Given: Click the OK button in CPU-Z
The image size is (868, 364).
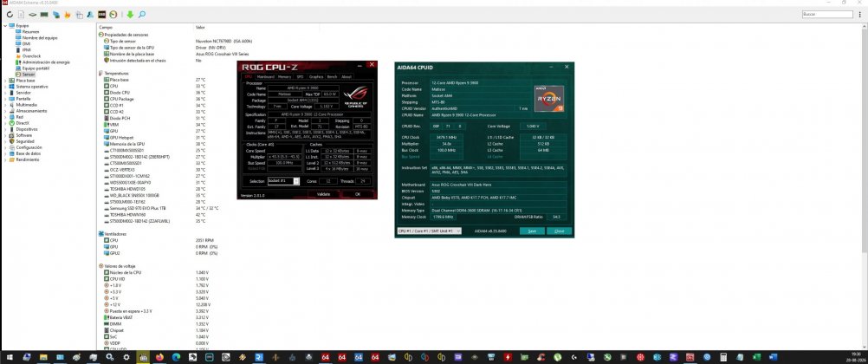Looking at the screenshot, I should click(358, 194).
